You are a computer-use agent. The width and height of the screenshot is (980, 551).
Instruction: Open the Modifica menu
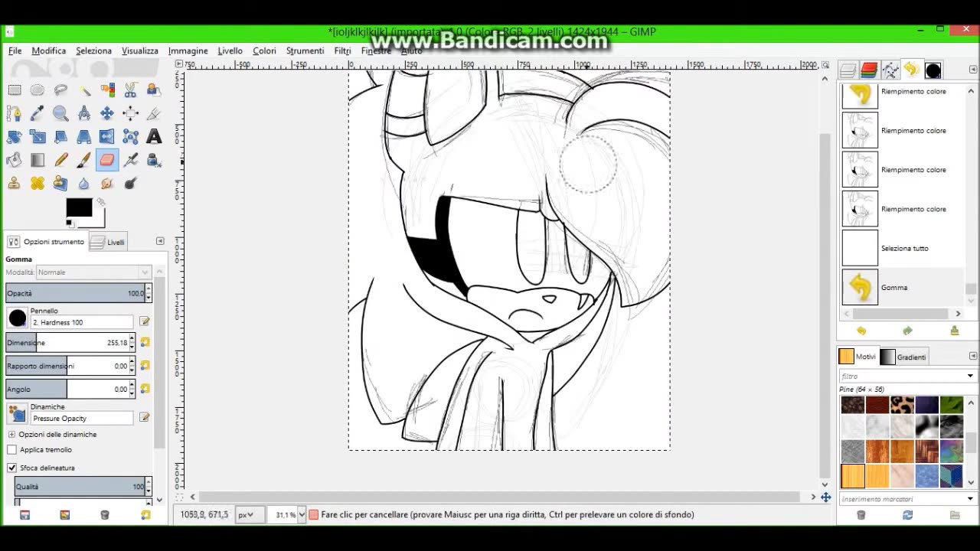(49, 51)
